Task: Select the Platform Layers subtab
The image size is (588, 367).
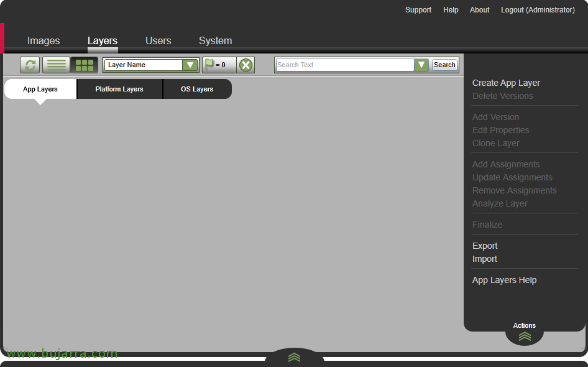Action: 119,89
